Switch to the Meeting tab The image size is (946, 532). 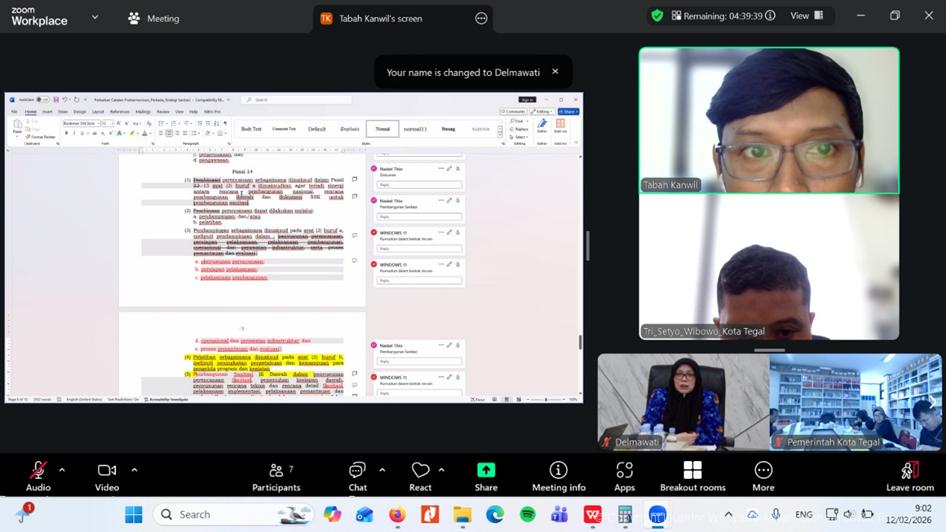tap(153, 18)
